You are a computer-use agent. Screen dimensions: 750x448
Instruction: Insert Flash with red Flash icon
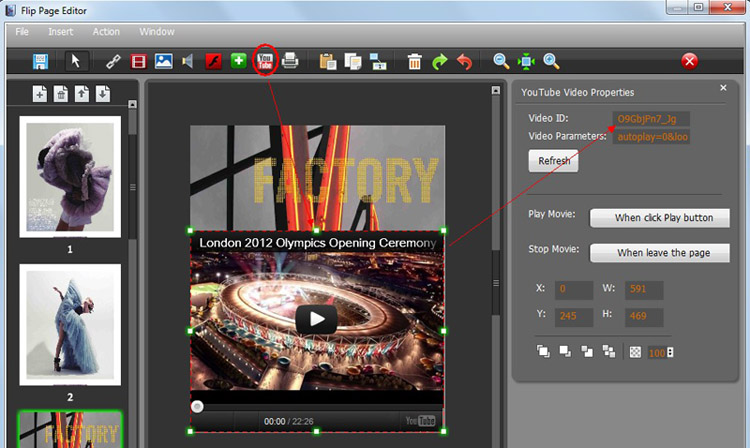click(x=213, y=61)
